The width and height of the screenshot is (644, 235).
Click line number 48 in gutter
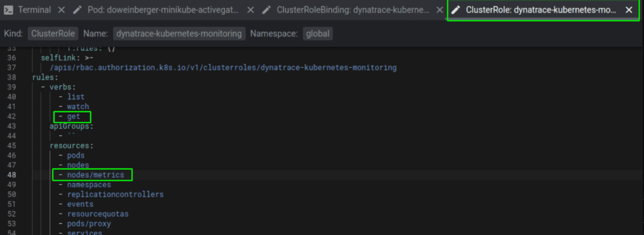tap(12, 175)
